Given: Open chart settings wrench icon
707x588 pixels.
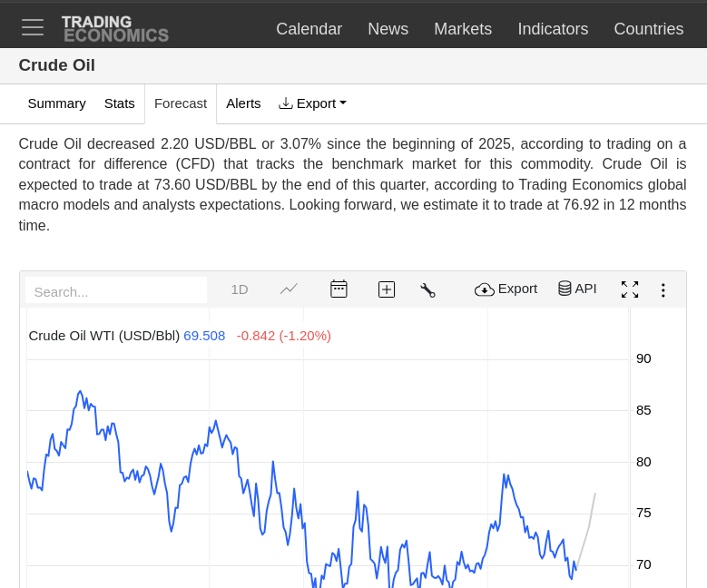Looking at the screenshot, I should tap(427, 289).
